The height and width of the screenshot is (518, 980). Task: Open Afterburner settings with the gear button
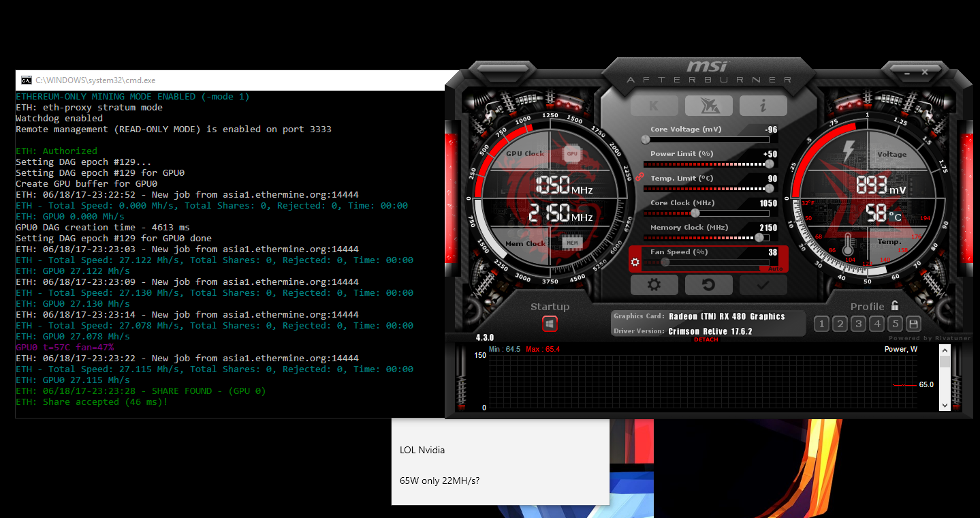coord(654,285)
